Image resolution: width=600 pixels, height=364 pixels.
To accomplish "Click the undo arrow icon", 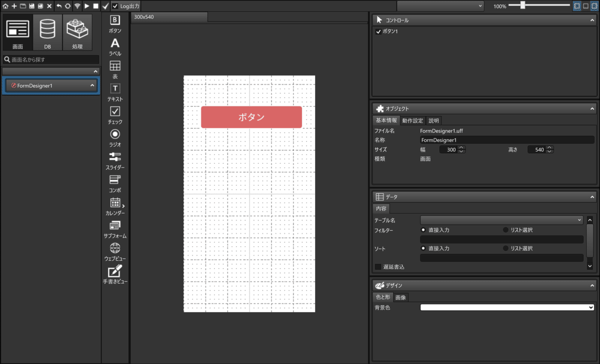I will click(x=59, y=6).
